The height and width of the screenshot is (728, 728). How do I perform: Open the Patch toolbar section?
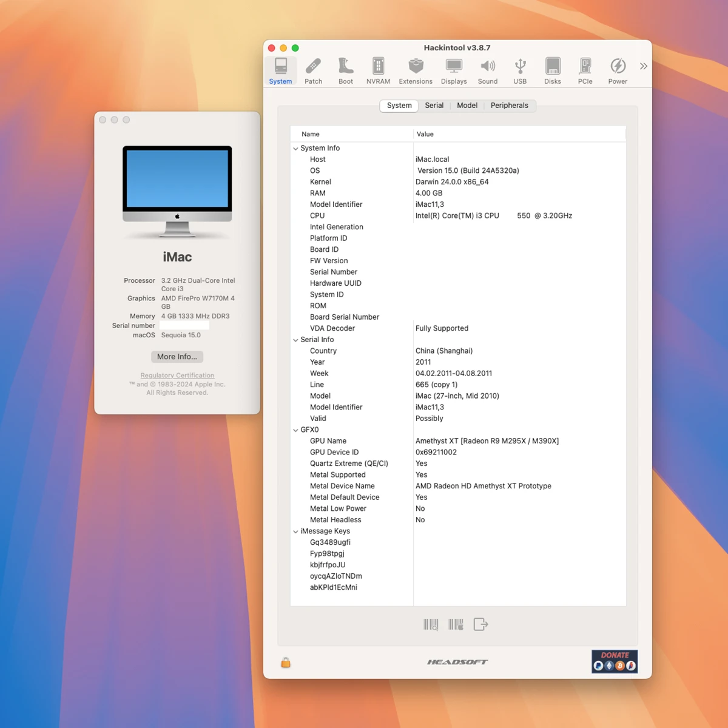[x=313, y=70]
